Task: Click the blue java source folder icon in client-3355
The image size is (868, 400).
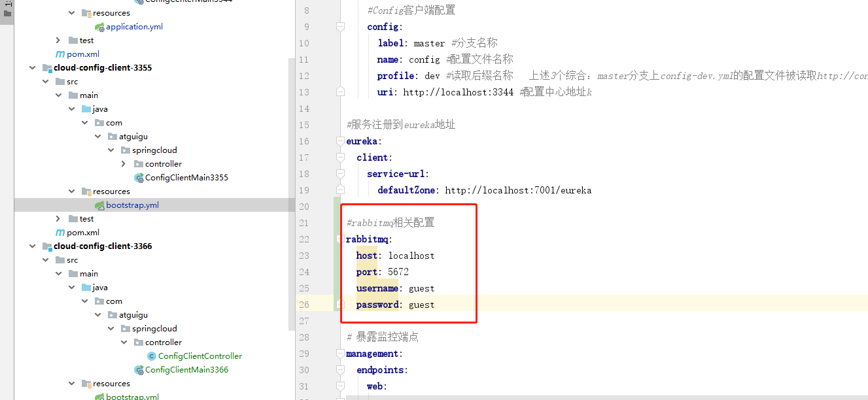Action: (86, 109)
